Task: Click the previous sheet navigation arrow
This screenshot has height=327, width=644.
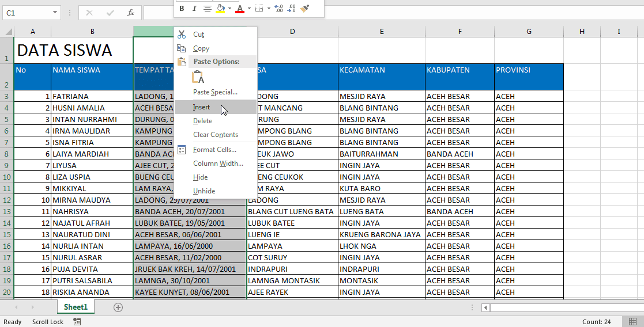Action: pos(16,307)
